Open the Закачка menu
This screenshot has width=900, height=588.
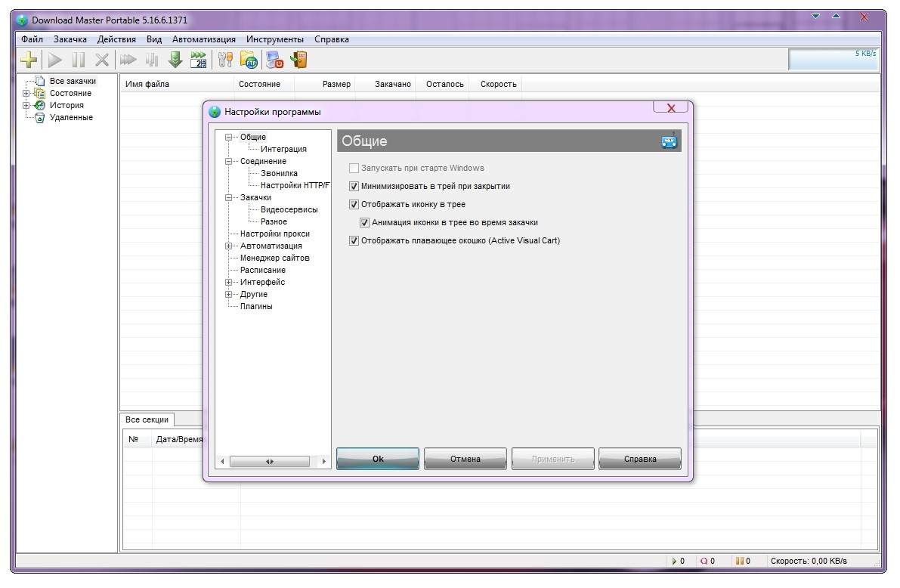70,39
